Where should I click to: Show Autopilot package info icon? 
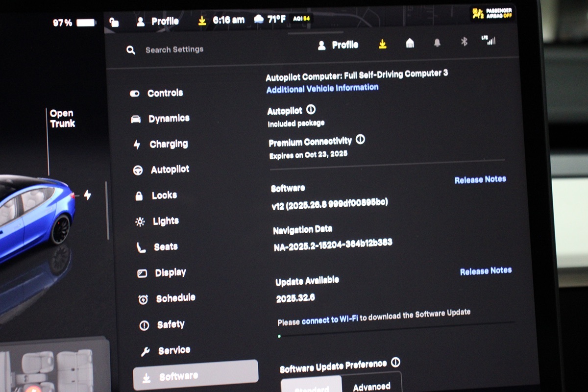coord(311,109)
